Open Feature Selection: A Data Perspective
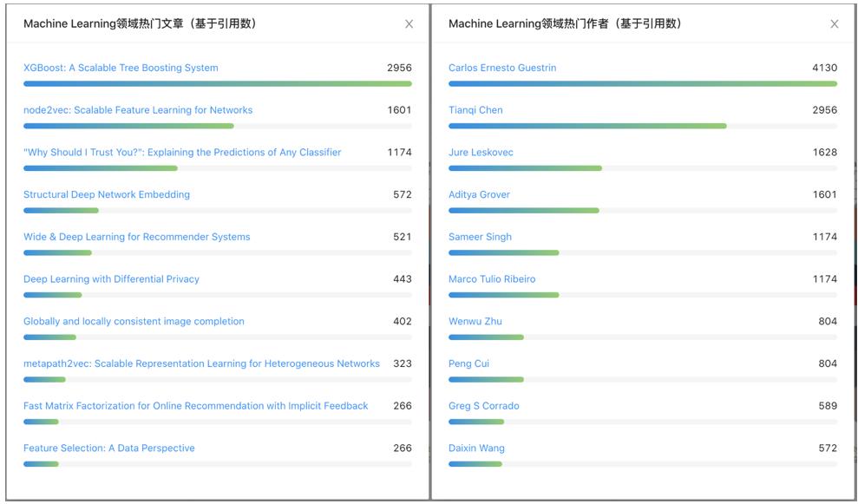This screenshot has height=504, width=858. [x=109, y=448]
